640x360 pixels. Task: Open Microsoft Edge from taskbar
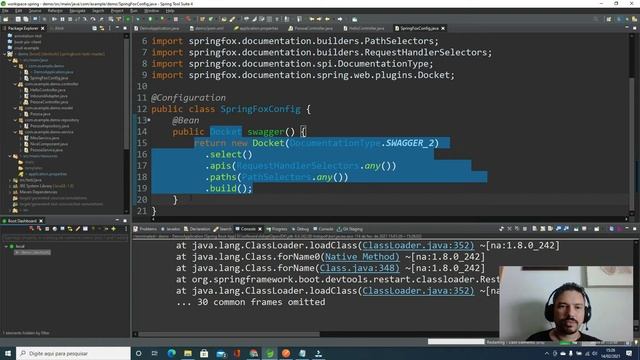171,353
